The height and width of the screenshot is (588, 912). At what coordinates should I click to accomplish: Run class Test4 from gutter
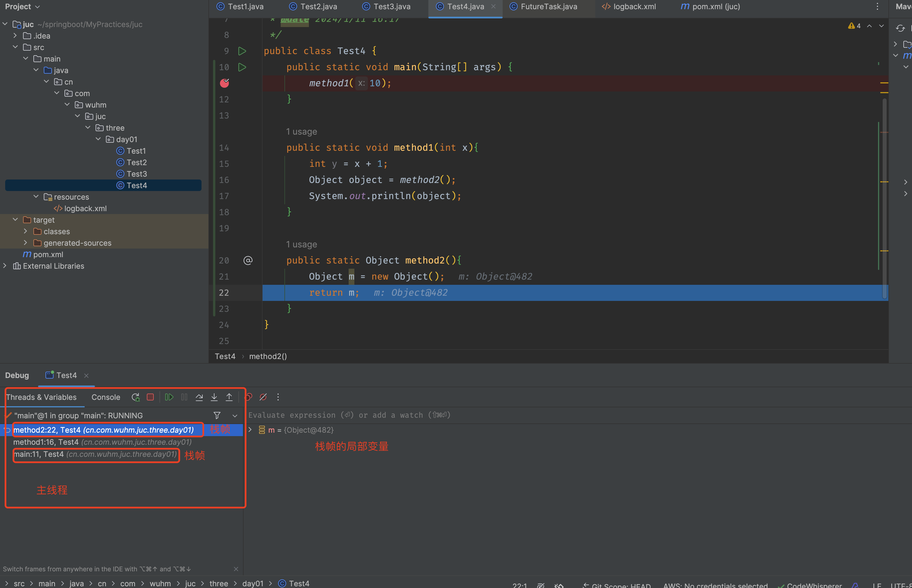pos(242,51)
